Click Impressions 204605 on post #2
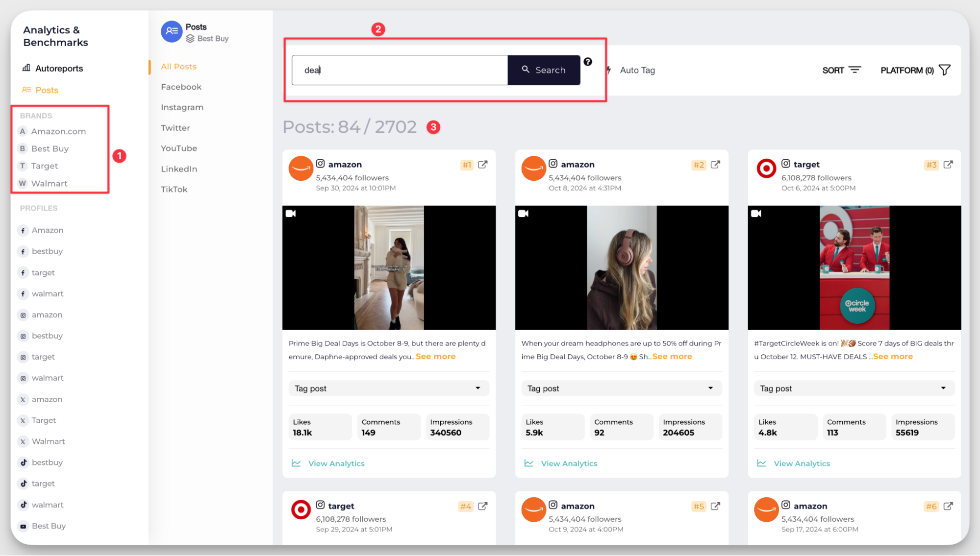The image size is (980, 556). point(690,427)
